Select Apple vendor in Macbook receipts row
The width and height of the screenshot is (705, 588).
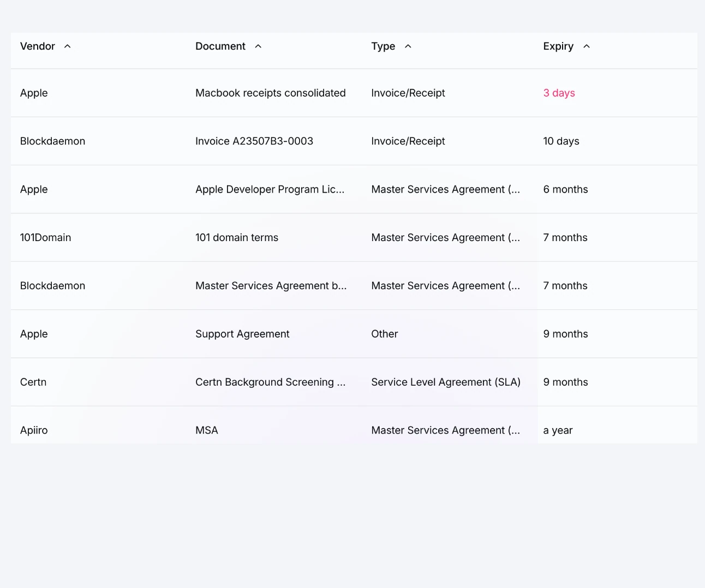point(34,93)
